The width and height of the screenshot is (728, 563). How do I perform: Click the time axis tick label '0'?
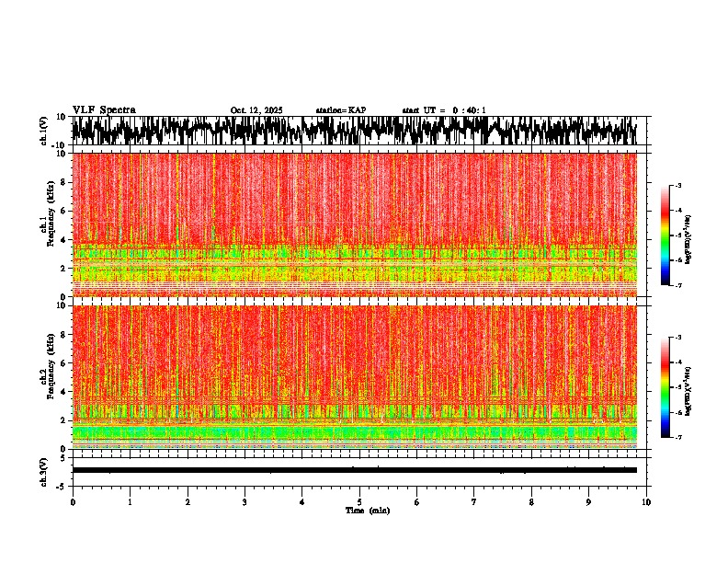(73, 502)
